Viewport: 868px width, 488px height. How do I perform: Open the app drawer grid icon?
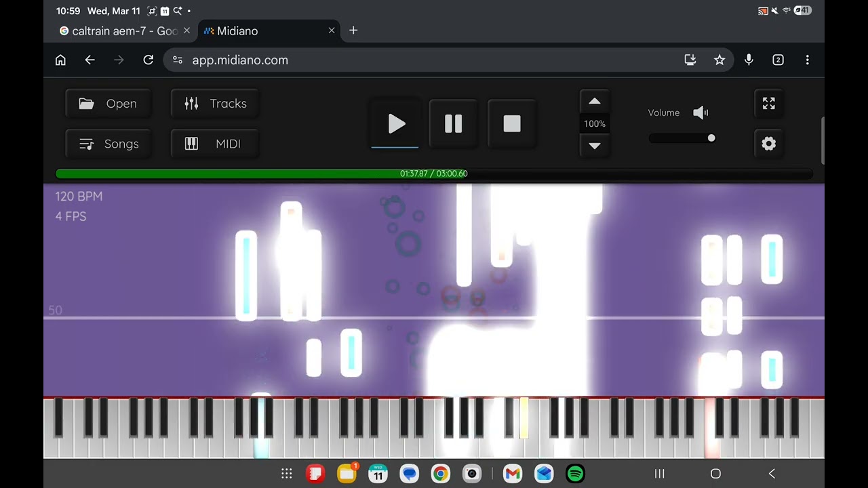[287, 474]
